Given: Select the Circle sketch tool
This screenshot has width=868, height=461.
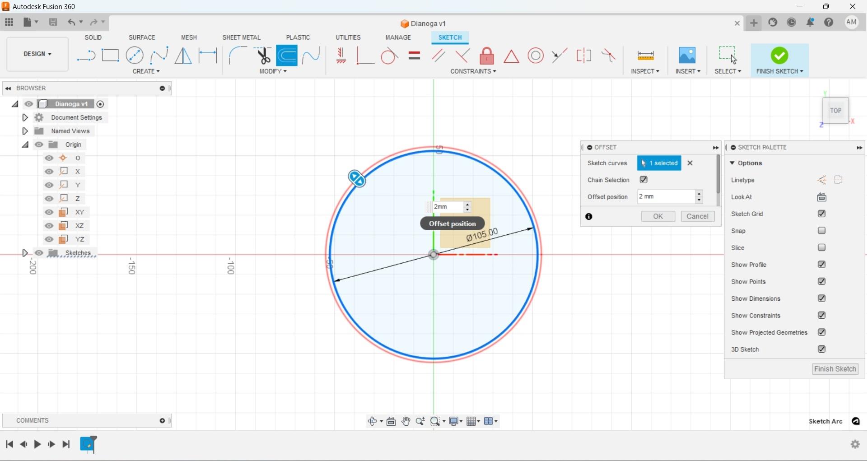Looking at the screenshot, I should [x=135, y=56].
